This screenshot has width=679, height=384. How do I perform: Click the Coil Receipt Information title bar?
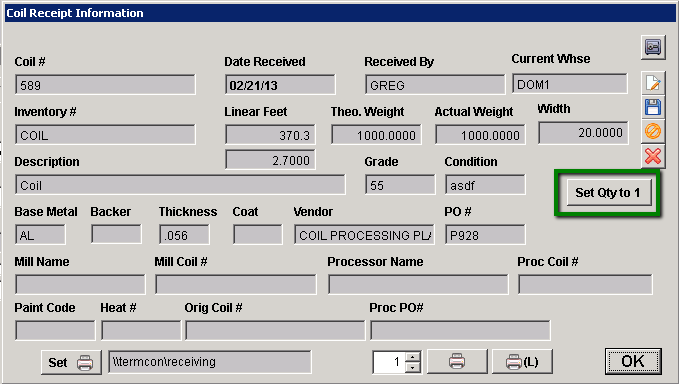click(x=340, y=13)
